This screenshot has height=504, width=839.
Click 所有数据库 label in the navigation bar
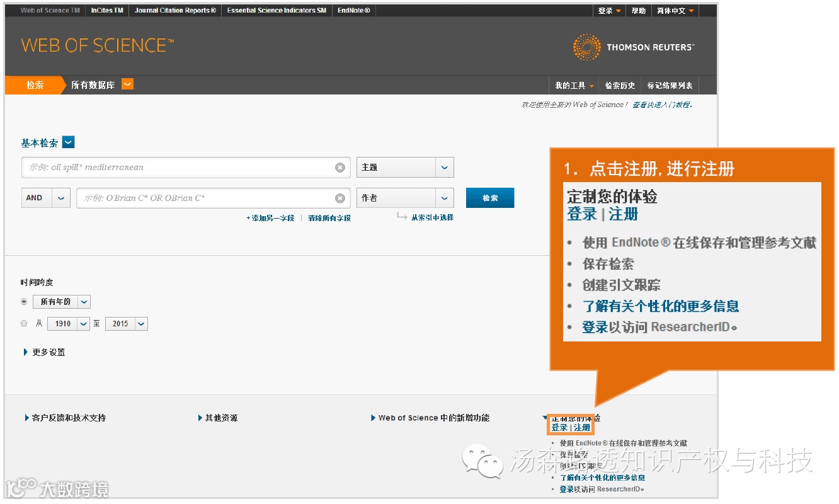coord(93,85)
